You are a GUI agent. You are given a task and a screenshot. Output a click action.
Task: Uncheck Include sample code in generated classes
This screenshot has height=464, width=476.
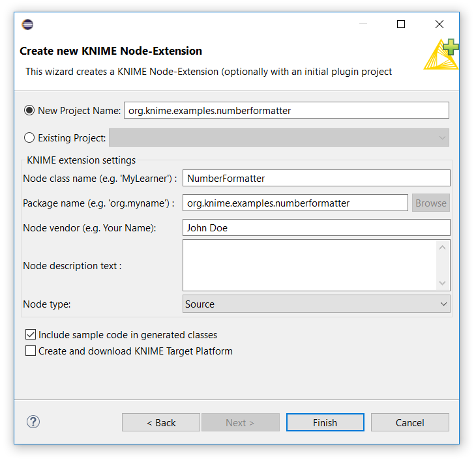pos(31,335)
